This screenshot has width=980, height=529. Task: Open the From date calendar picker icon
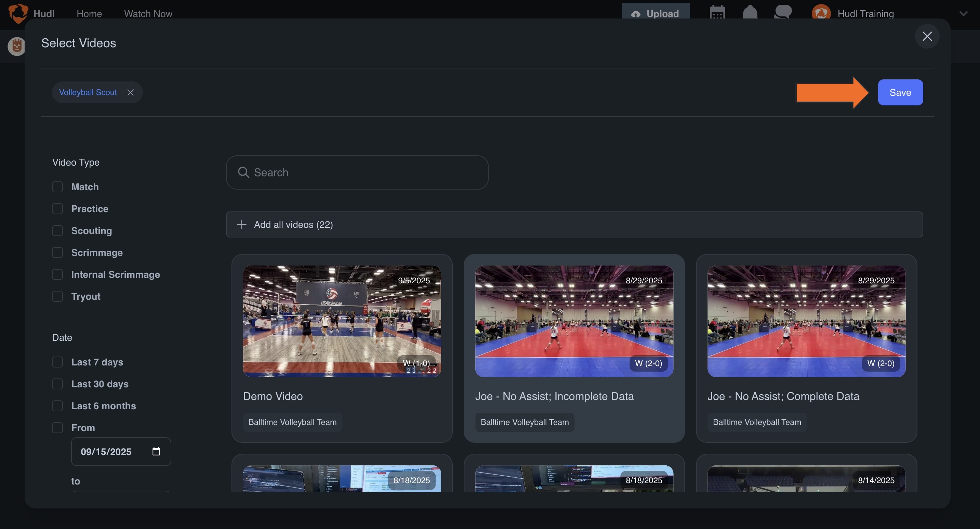(x=156, y=451)
